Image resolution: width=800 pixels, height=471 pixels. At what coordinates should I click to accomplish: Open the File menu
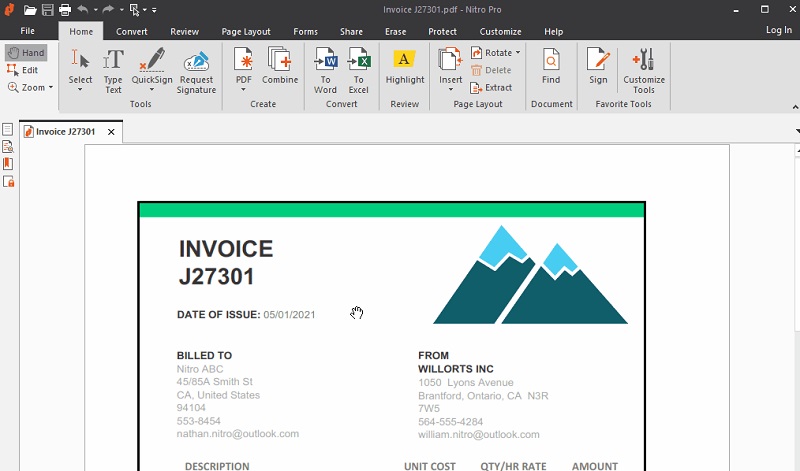tap(28, 31)
